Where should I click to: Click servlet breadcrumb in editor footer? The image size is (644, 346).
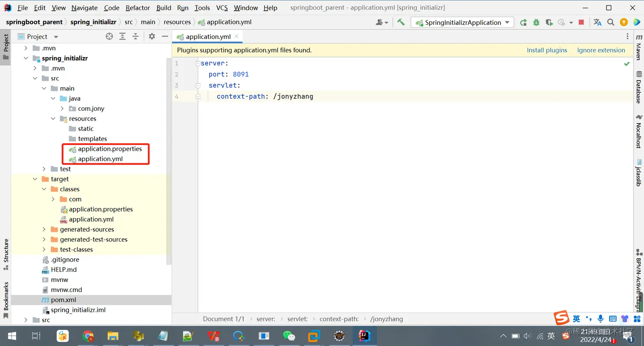pos(297,319)
